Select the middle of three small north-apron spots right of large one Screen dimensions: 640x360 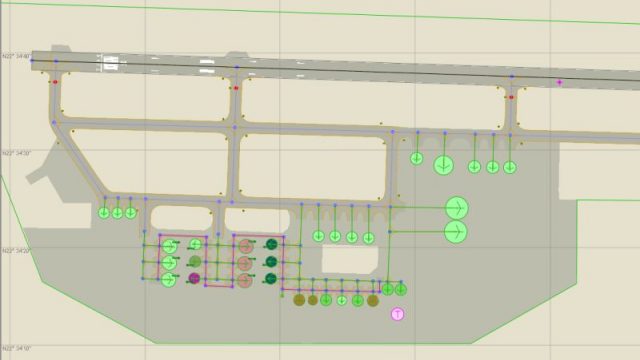(x=493, y=167)
